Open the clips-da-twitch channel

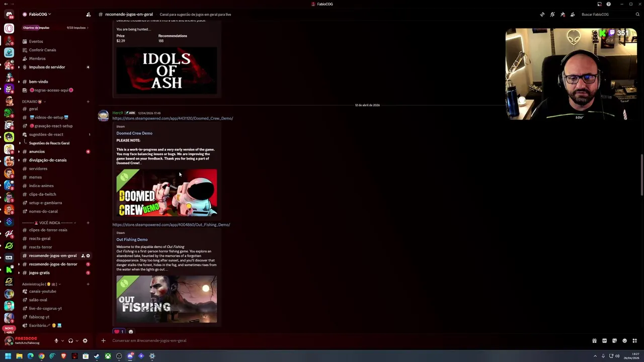pyautogui.click(x=55, y=194)
